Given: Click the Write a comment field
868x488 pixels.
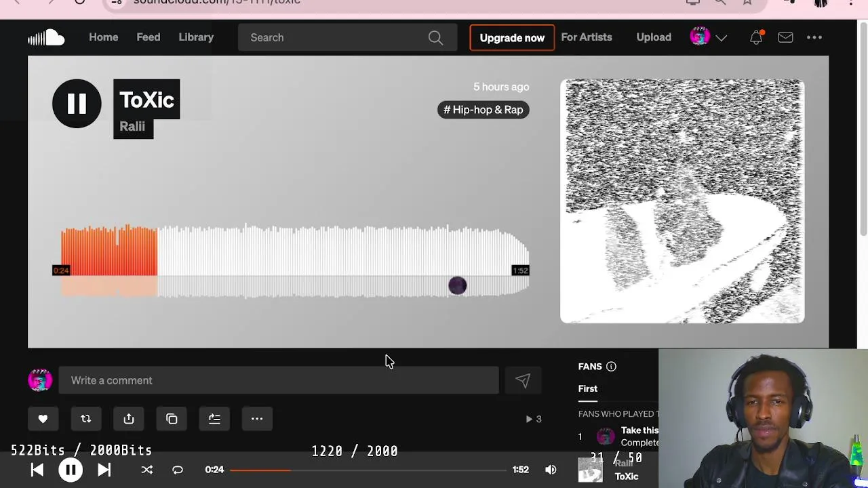Looking at the screenshot, I should (x=279, y=380).
